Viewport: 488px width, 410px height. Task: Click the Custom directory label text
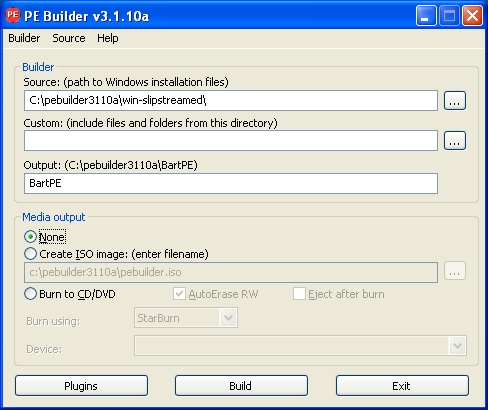pyautogui.click(x=150, y=123)
